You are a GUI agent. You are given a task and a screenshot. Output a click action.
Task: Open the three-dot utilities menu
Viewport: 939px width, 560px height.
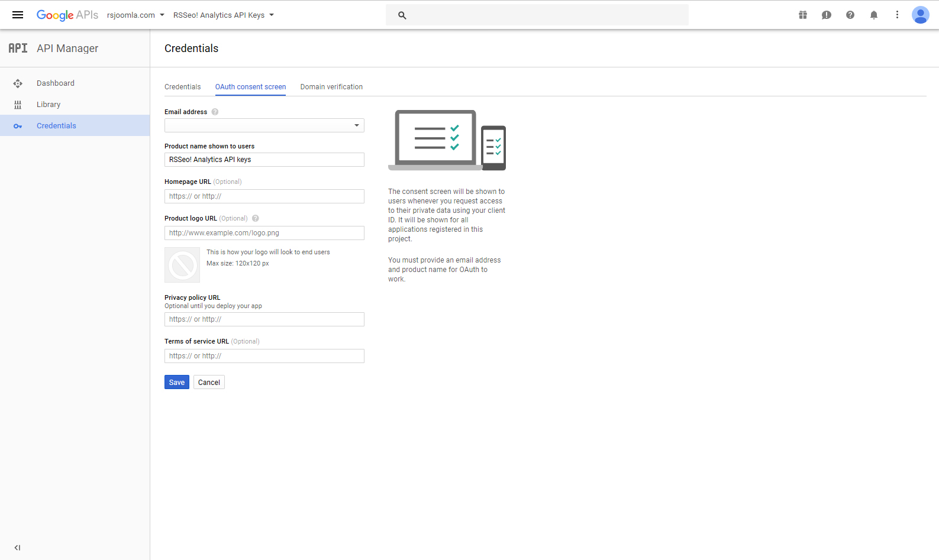(x=897, y=15)
